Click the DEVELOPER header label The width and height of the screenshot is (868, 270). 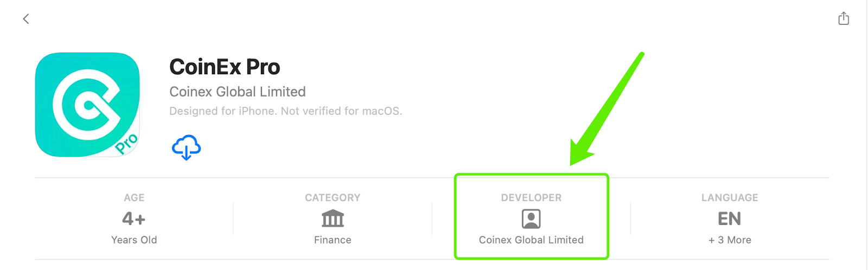click(x=531, y=198)
